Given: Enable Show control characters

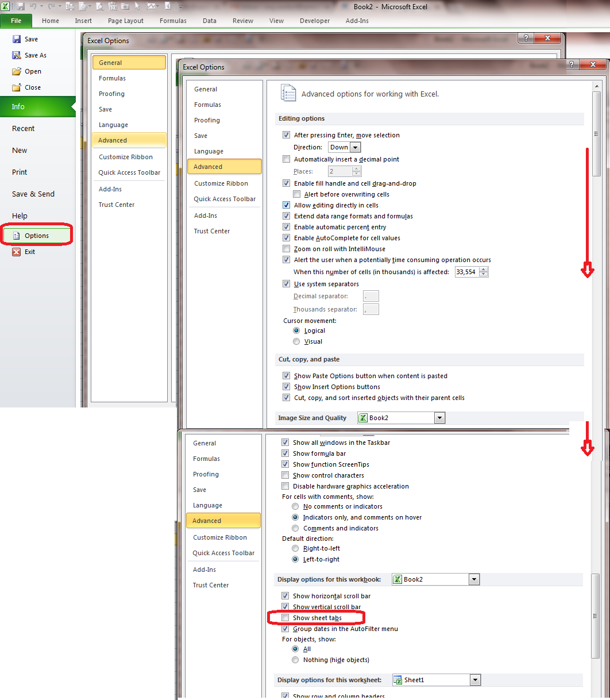Looking at the screenshot, I should click(285, 475).
